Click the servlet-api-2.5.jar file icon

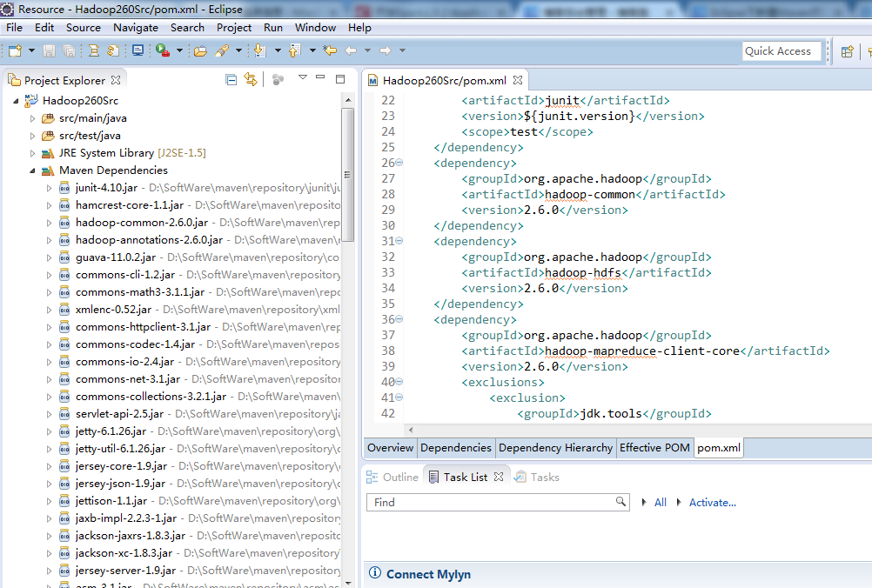tap(64, 414)
